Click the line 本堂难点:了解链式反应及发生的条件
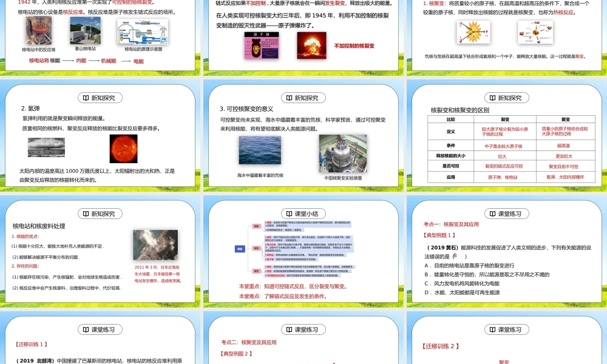Image resolution: width=607 pixels, height=364 pixels. 283,296
